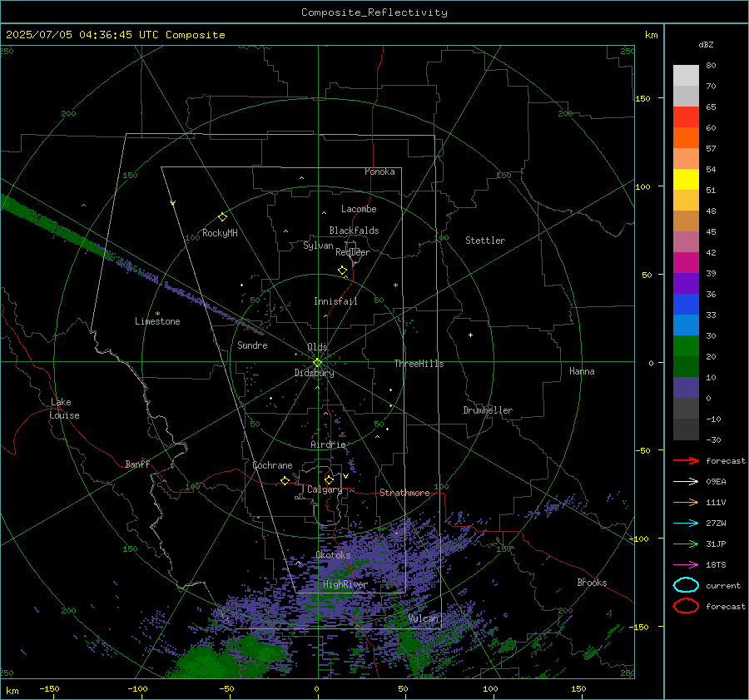
Task: Click the Lake Louise label
Action: tap(64, 409)
